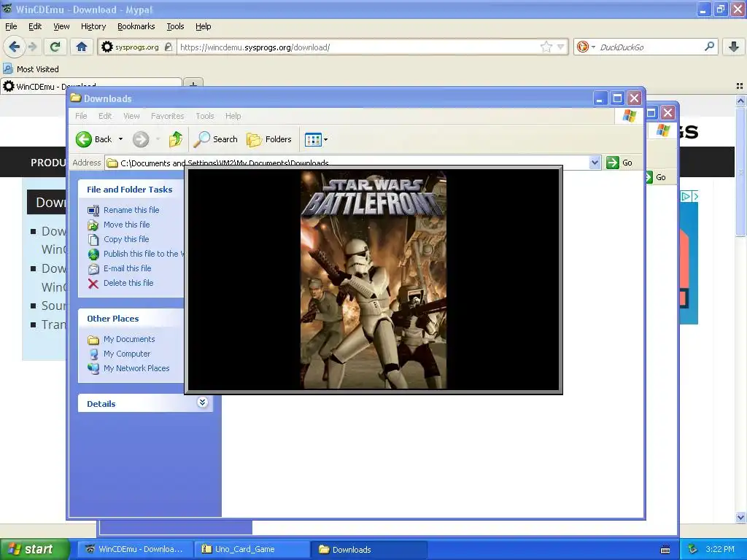Click the DuckDuckGo search magnifier icon
The width and height of the screenshot is (747, 560).
(709, 47)
